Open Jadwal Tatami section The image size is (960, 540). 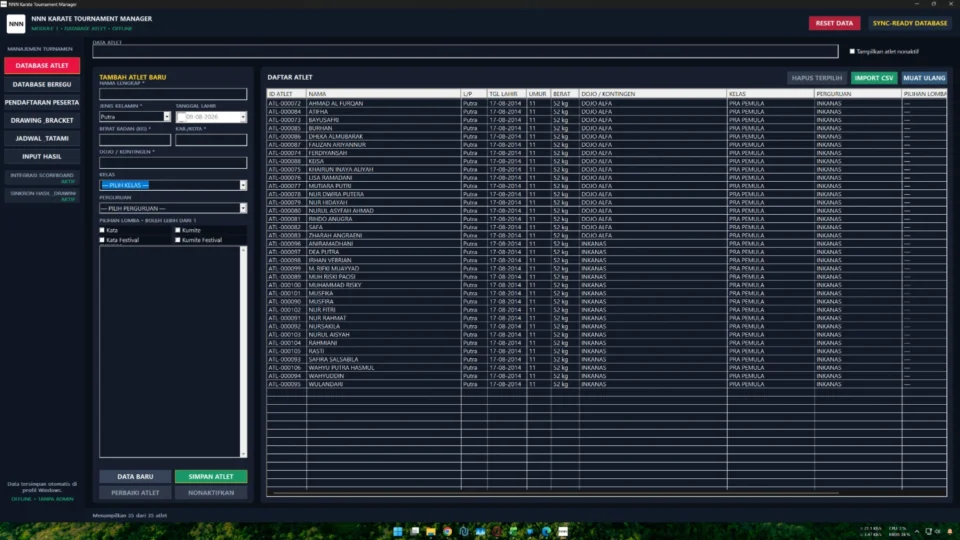tap(42, 138)
